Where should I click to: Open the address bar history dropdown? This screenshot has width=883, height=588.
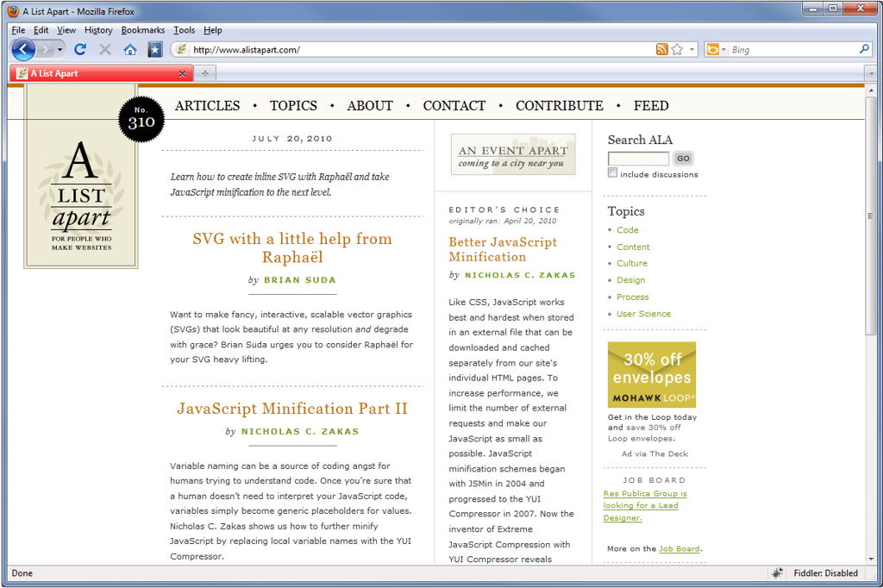[x=692, y=49]
